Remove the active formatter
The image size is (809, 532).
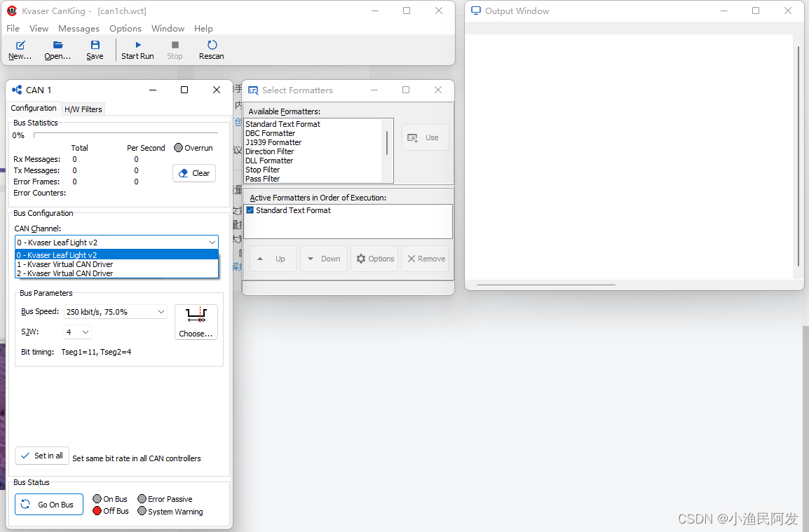point(425,259)
